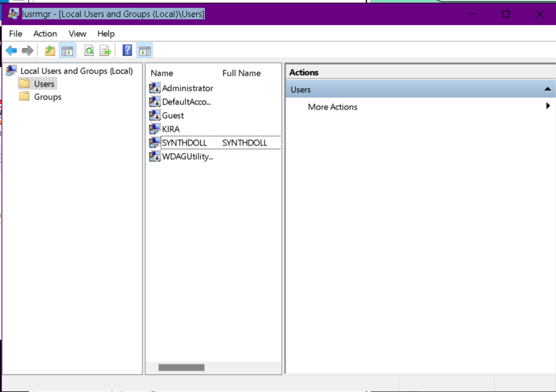Click the Export List toolbar icon
The height and width of the screenshot is (392, 556).
click(105, 51)
